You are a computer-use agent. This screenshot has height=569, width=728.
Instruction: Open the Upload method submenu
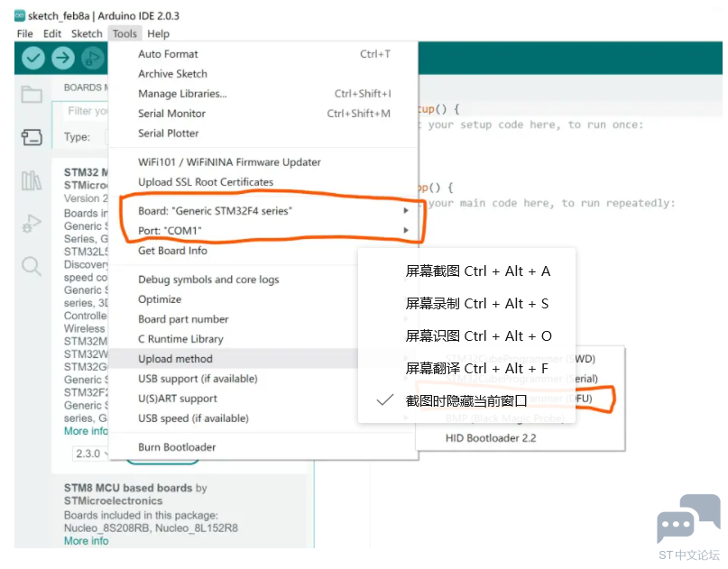[234, 359]
